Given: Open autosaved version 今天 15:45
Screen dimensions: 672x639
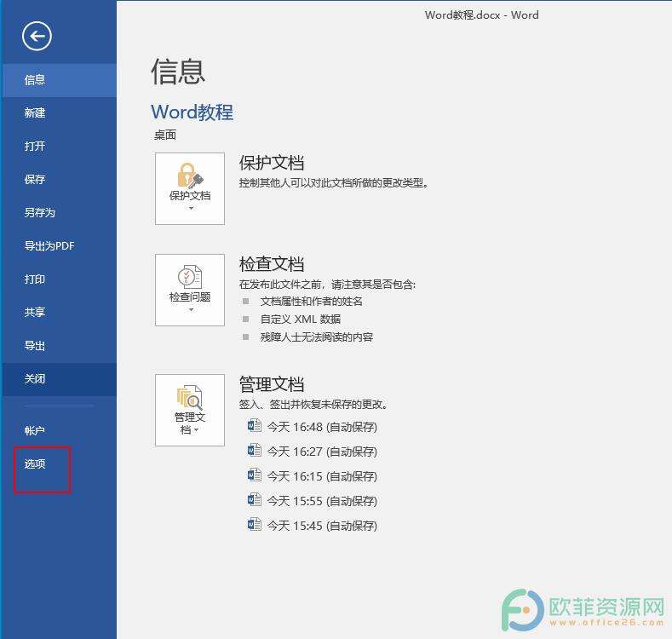Looking at the screenshot, I should 322,526.
